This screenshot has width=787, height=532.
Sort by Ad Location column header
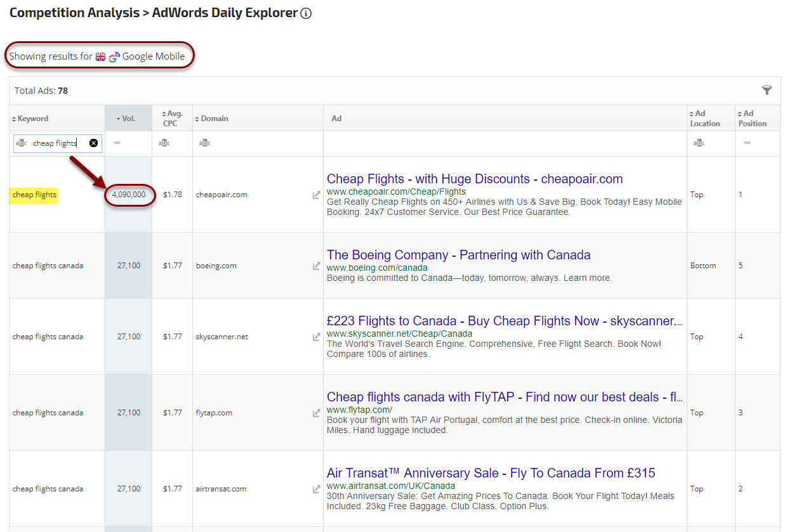(704, 119)
